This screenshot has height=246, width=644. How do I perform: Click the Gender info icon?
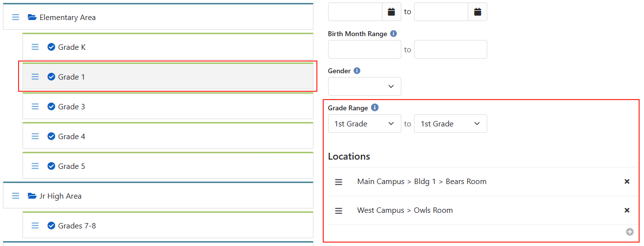[357, 71]
